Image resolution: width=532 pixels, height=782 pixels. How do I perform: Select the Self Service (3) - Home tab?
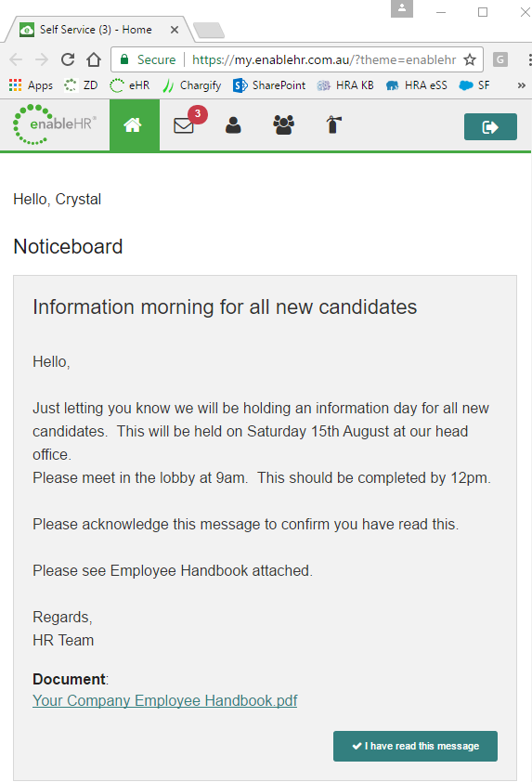95,30
